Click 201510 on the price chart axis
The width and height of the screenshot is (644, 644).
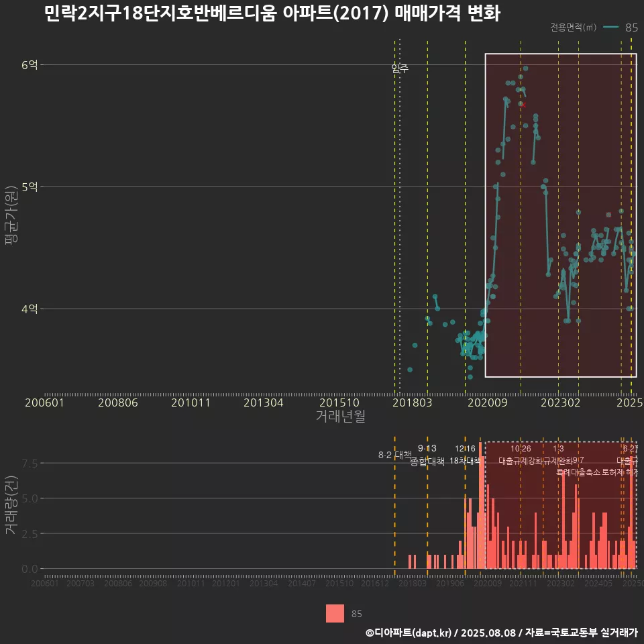click(x=339, y=402)
